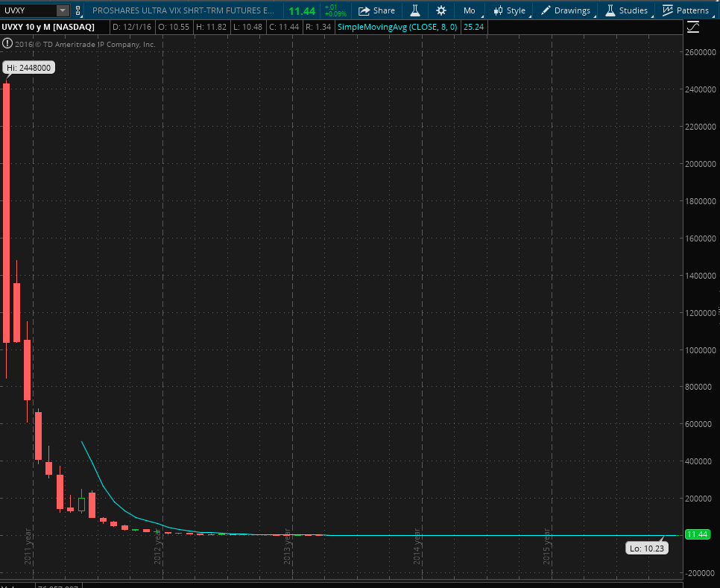Click the UVXY symbol input field
This screenshot has width=720, height=588.
pyautogui.click(x=29, y=10)
